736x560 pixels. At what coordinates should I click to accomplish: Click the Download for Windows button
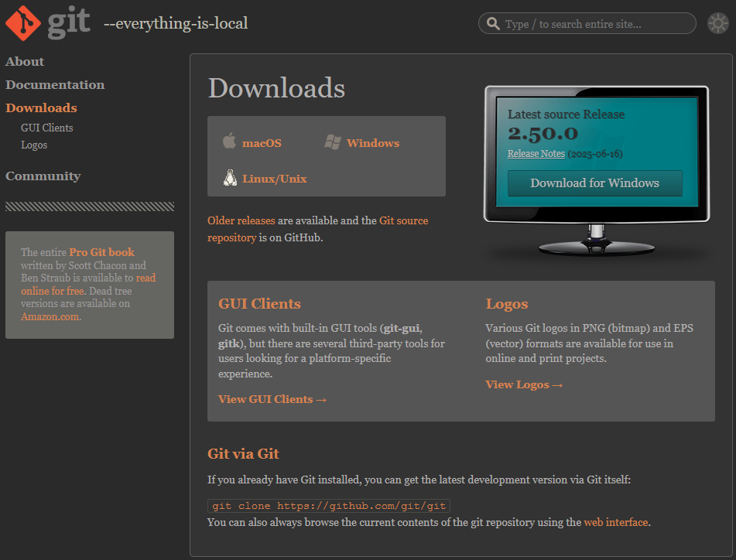click(x=594, y=183)
